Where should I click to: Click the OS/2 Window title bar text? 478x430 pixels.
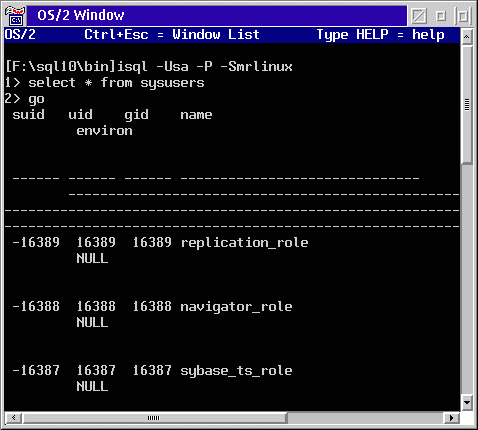click(81, 15)
